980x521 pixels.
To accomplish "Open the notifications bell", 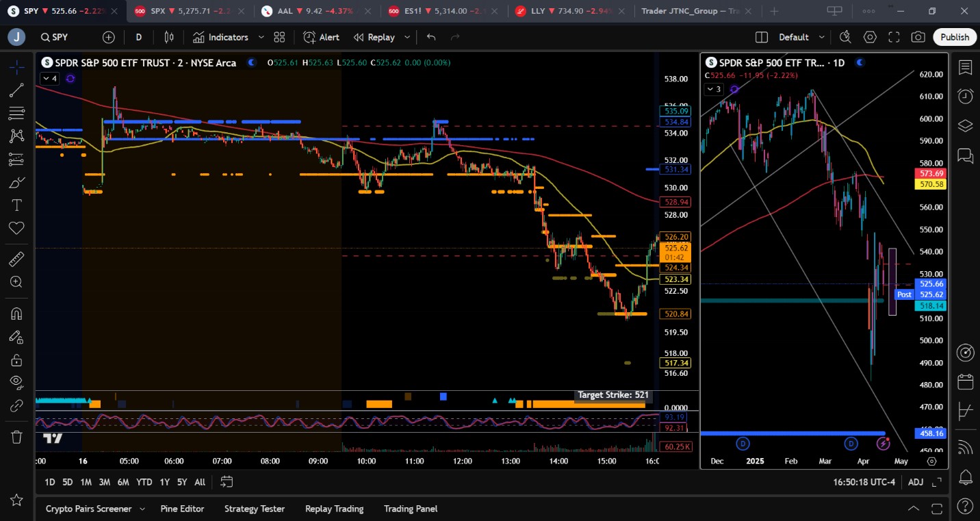I will click(966, 476).
